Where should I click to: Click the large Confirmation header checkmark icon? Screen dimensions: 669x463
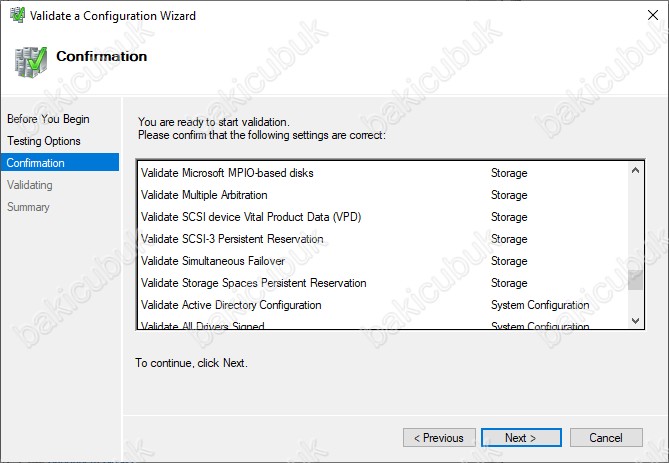[x=30, y=62]
